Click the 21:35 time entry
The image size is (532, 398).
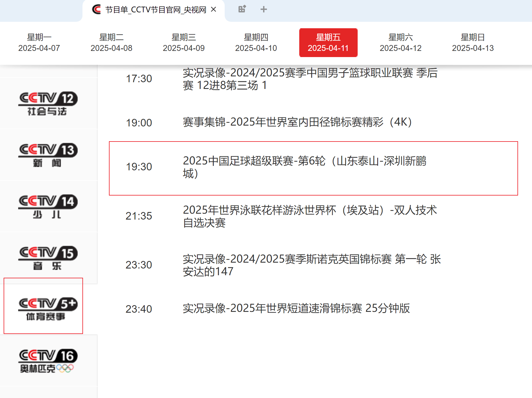click(139, 216)
